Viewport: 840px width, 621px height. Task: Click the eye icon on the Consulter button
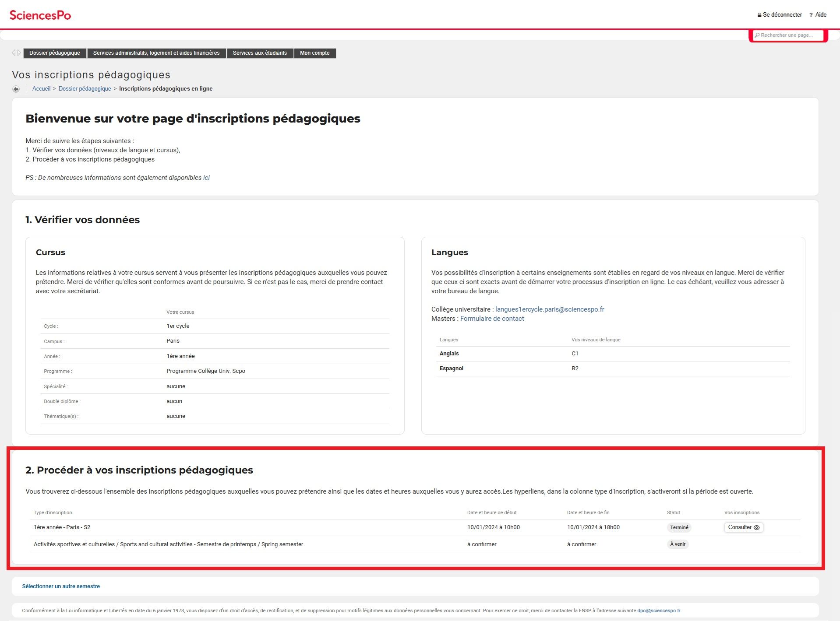[757, 527]
